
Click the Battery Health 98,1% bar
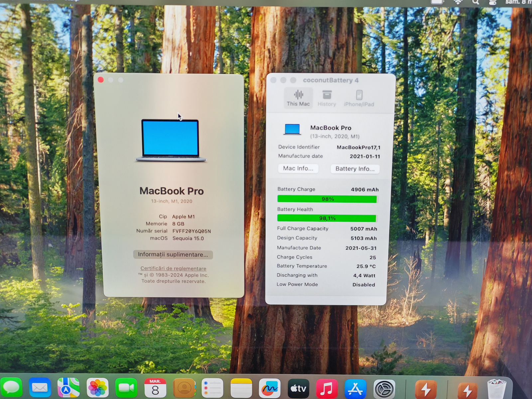pyautogui.click(x=327, y=218)
